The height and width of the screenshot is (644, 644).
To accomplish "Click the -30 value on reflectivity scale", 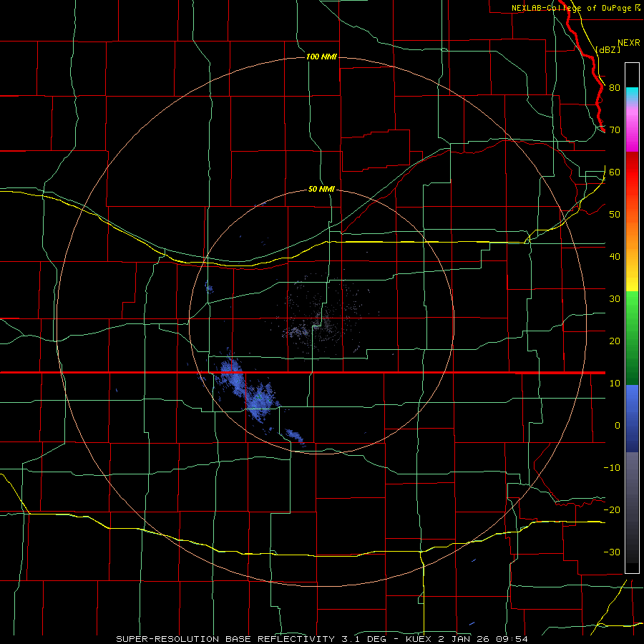I will [x=612, y=552].
